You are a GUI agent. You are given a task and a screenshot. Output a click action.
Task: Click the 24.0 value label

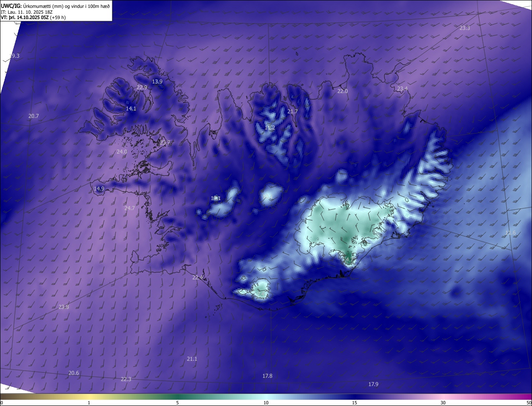pos(122,152)
